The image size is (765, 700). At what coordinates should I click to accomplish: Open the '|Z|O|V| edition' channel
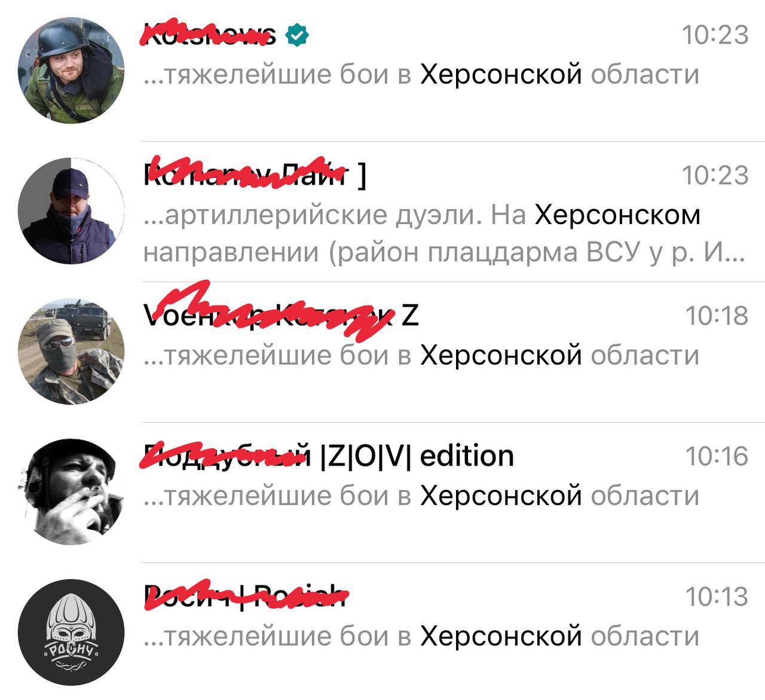[x=329, y=456]
